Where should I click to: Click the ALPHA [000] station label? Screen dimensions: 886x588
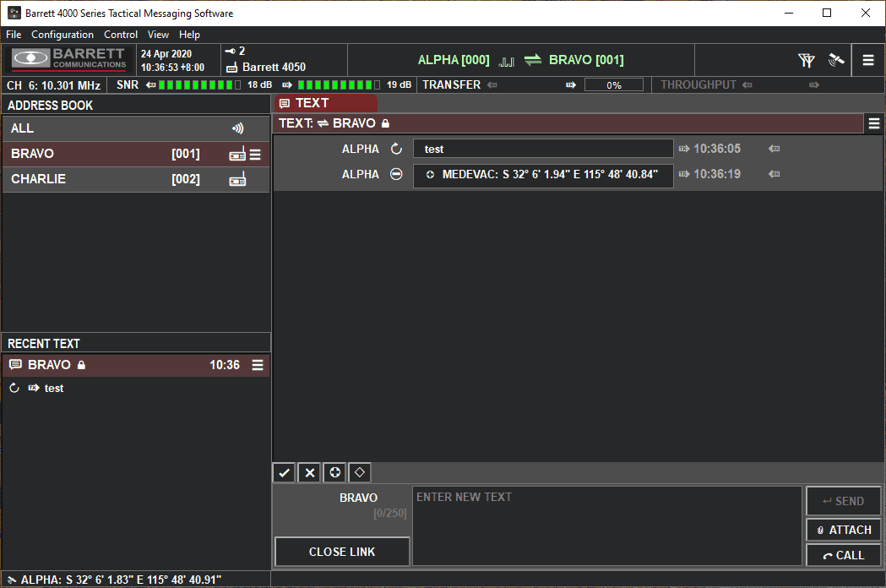pyautogui.click(x=454, y=60)
